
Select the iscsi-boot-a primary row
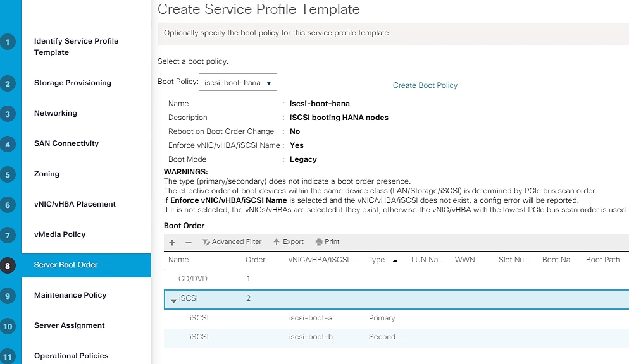point(310,318)
